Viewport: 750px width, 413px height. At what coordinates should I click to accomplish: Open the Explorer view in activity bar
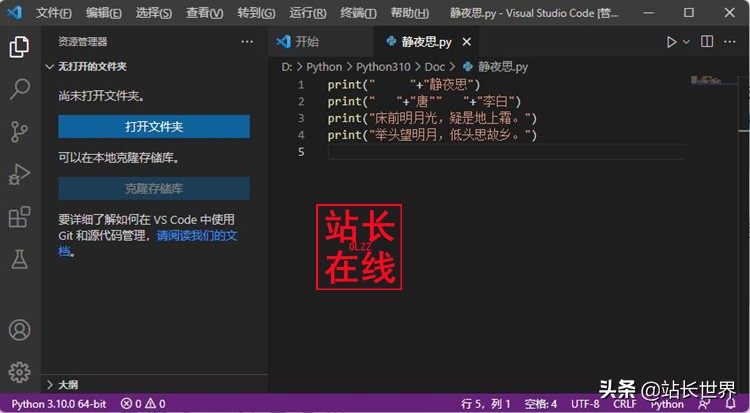tap(19, 46)
